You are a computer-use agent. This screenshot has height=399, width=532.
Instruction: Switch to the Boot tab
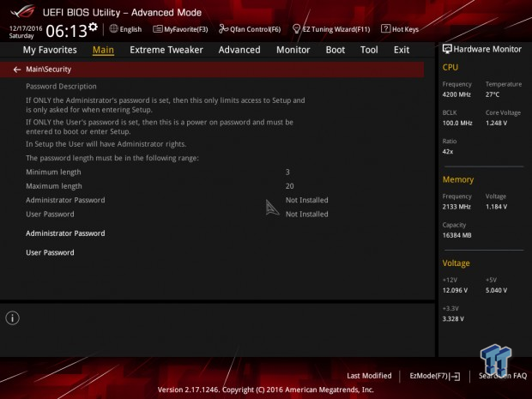[336, 50]
